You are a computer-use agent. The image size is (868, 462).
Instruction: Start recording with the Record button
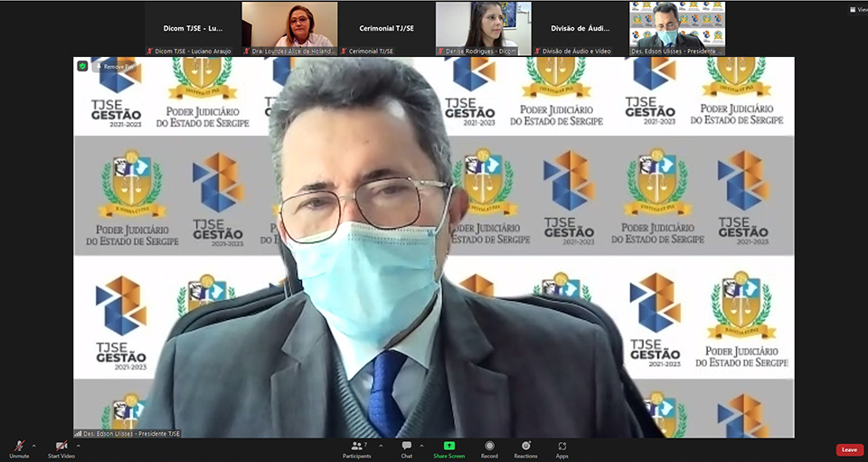click(489, 448)
